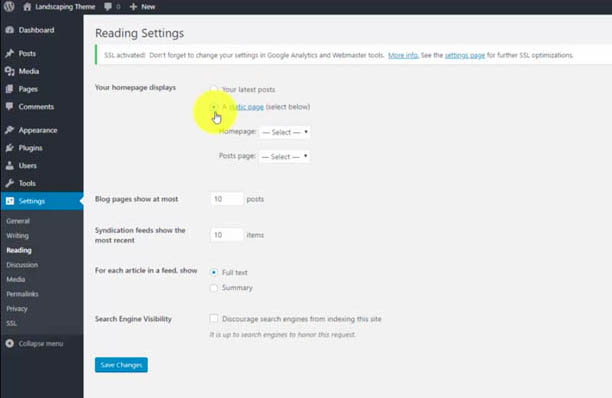Click the Media library icon in sidebar
The image size is (612, 398).
tap(10, 71)
